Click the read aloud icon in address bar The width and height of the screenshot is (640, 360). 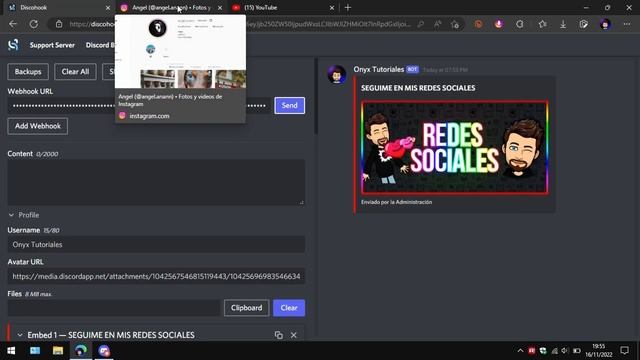tap(438, 24)
